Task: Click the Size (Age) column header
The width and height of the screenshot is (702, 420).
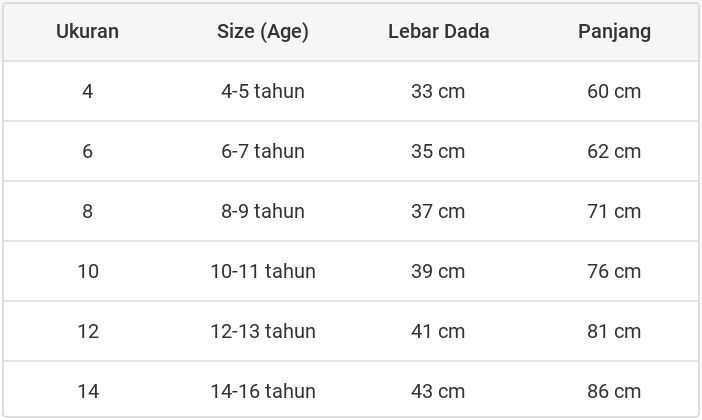Action: pos(263,31)
